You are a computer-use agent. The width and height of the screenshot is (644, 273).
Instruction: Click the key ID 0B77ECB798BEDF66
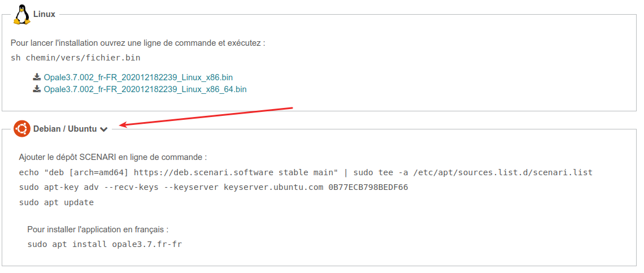[x=368, y=188]
